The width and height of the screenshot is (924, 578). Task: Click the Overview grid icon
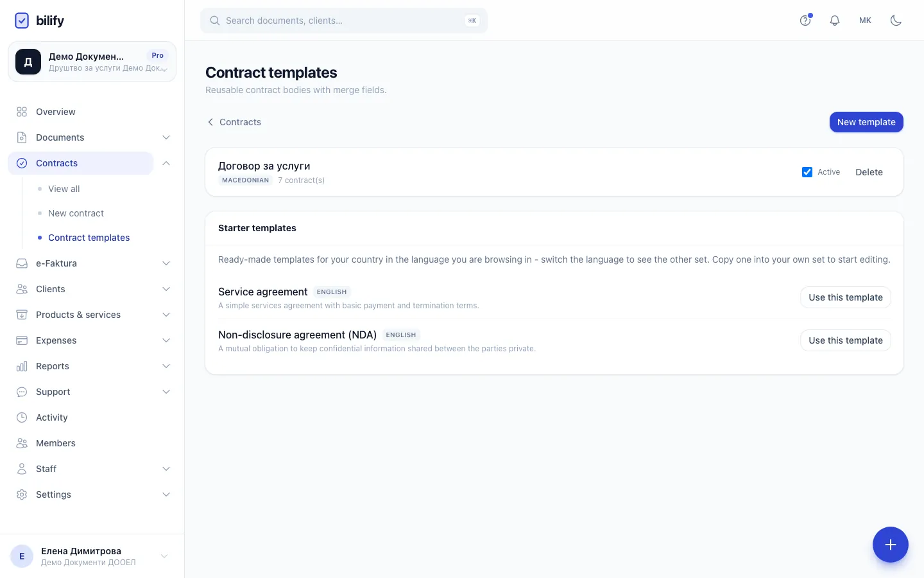[22, 112]
